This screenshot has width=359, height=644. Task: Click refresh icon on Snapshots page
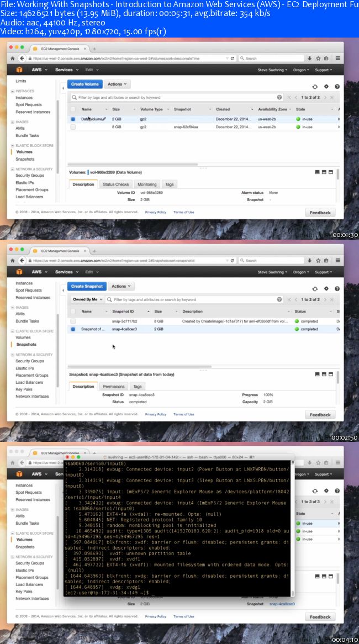[x=315, y=289]
